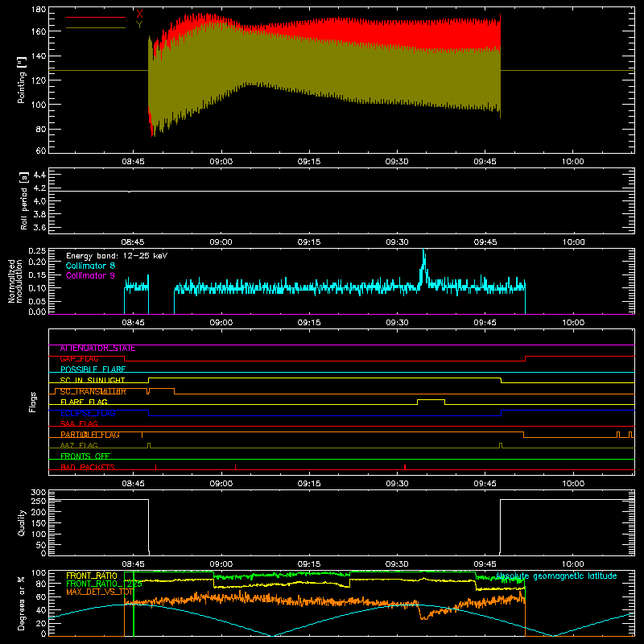The width and height of the screenshot is (644, 644).
Task: Click the 300 value on quality axis
Action: click(x=39, y=493)
